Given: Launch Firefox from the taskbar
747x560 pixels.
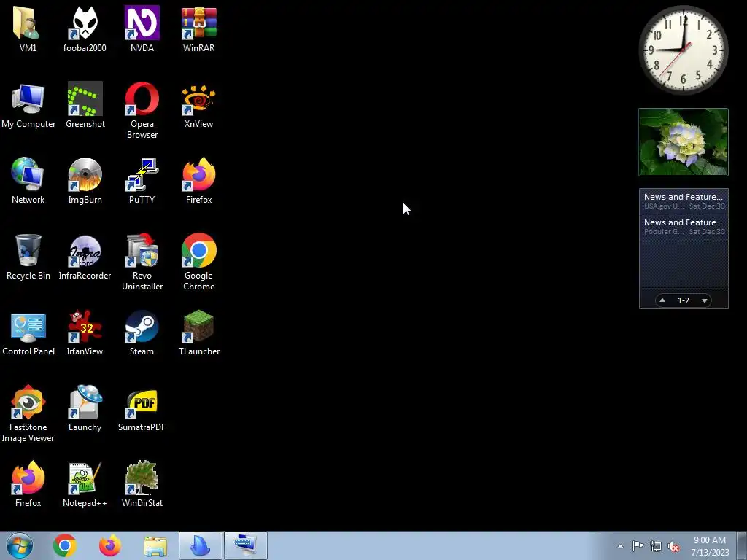Looking at the screenshot, I should [x=110, y=545].
